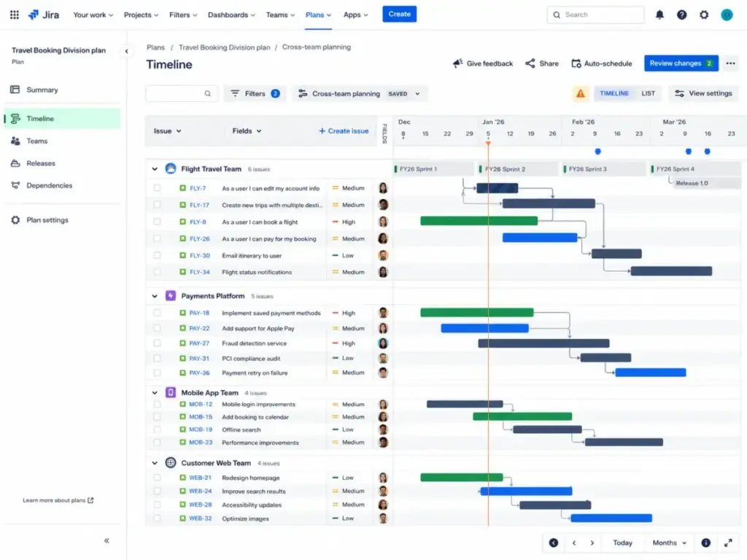Open the Months timeframe dropdown
The height and width of the screenshot is (560, 747).
tap(669, 542)
